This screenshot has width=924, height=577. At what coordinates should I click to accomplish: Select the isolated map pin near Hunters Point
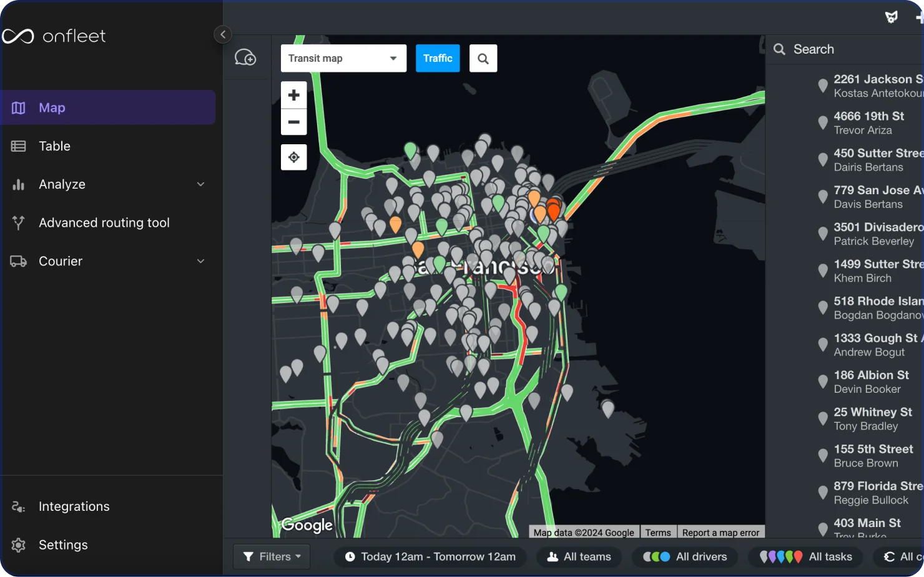pos(607,408)
